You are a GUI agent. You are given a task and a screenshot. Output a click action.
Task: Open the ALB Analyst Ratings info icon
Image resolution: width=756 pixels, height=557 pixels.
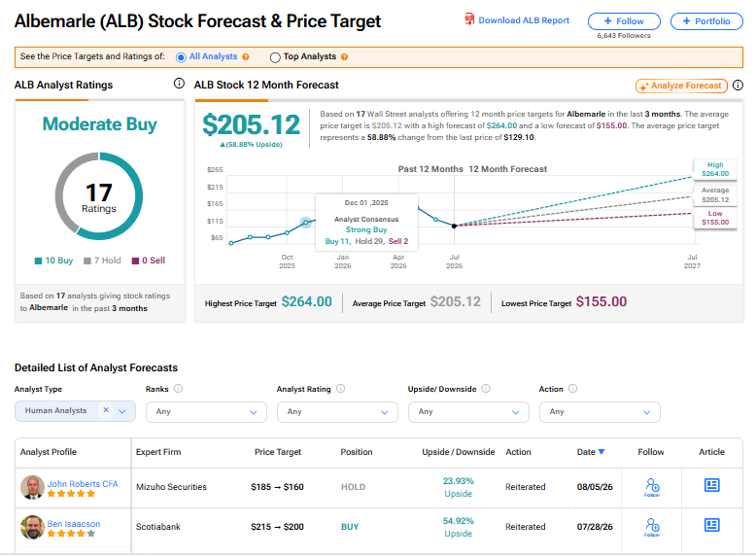179,84
